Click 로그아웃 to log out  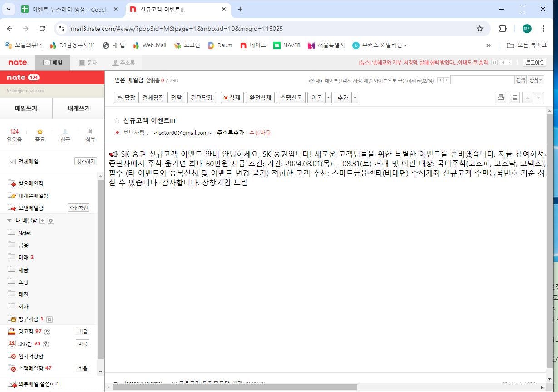pyautogui.click(x=534, y=62)
